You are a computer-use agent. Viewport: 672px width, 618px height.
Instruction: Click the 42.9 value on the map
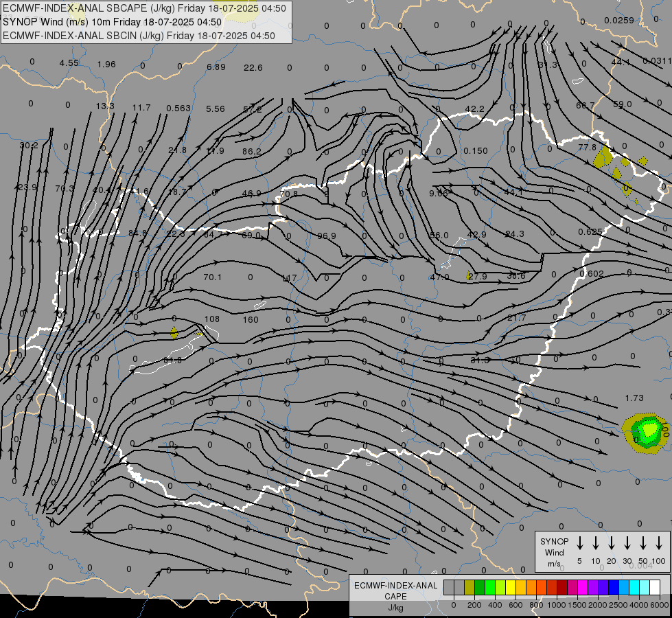[476, 235]
